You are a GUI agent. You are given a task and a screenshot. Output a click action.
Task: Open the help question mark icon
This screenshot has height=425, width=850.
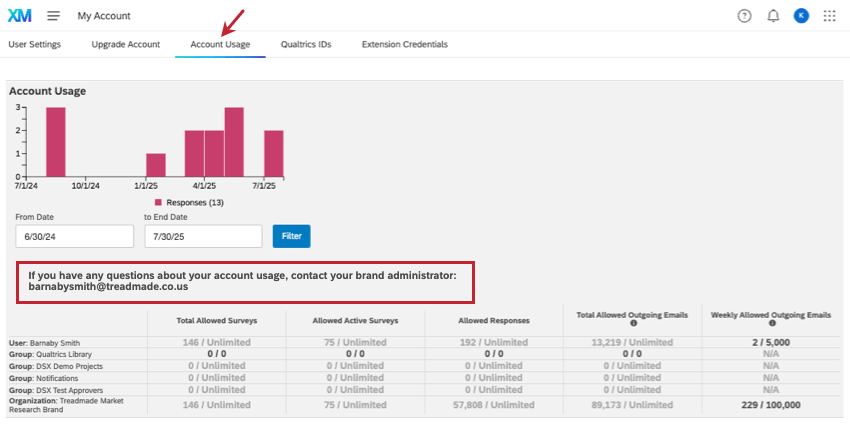pos(745,16)
